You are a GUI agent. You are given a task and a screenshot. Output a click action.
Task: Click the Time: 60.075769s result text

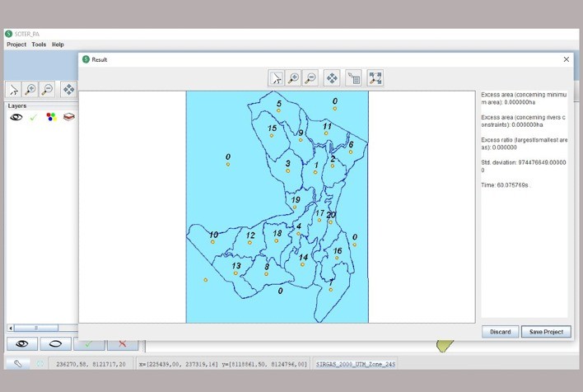(x=505, y=185)
